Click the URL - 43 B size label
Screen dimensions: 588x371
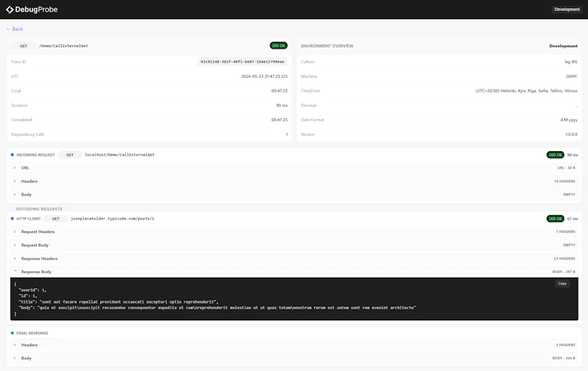click(x=566, y=168)
